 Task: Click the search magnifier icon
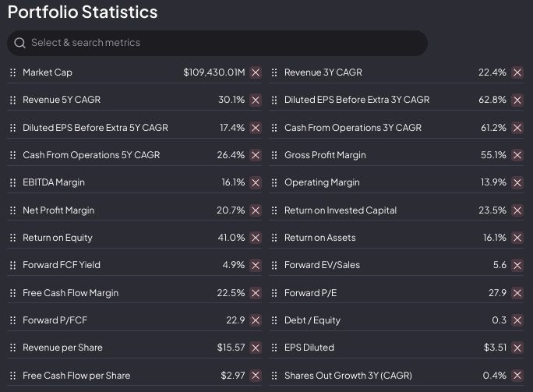click(x=19, y=43)
